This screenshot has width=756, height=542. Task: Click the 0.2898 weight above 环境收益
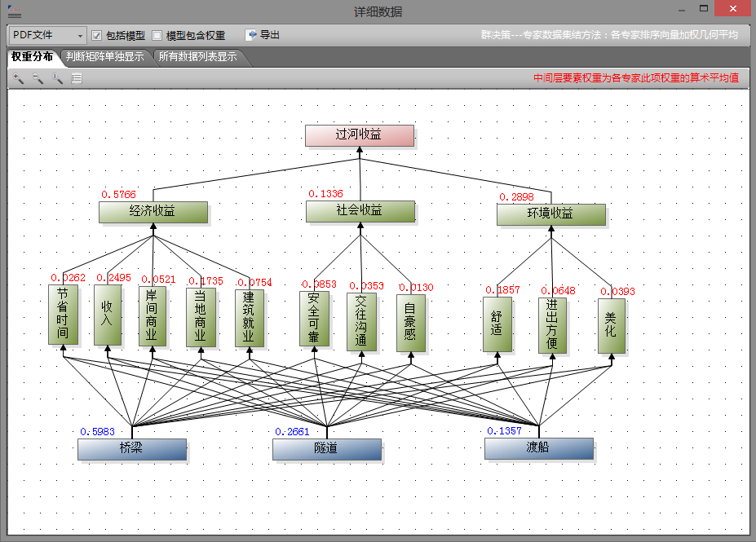point(516,197)
